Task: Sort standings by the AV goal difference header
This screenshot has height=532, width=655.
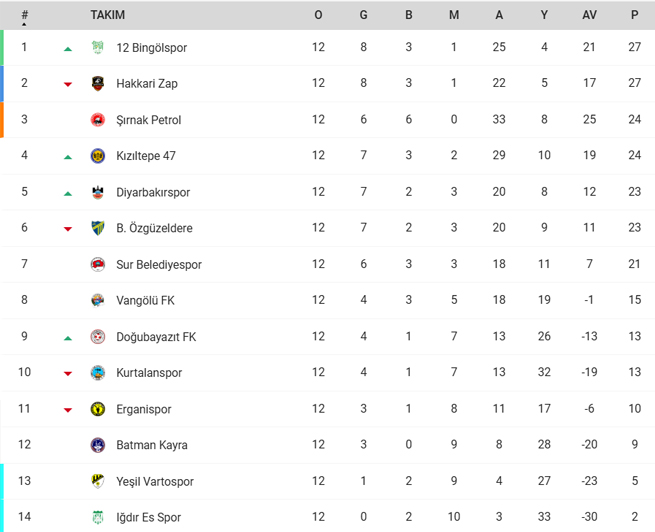Action: [589, 15]
